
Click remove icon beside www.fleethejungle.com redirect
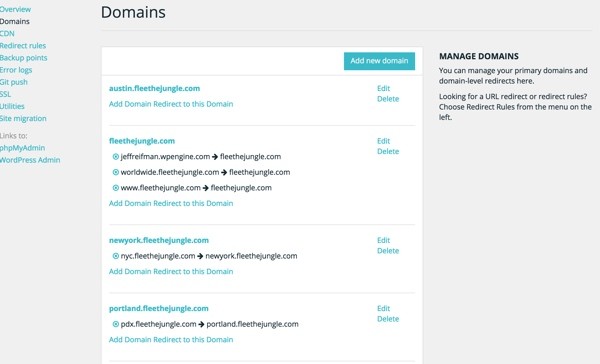pos(116,188)
